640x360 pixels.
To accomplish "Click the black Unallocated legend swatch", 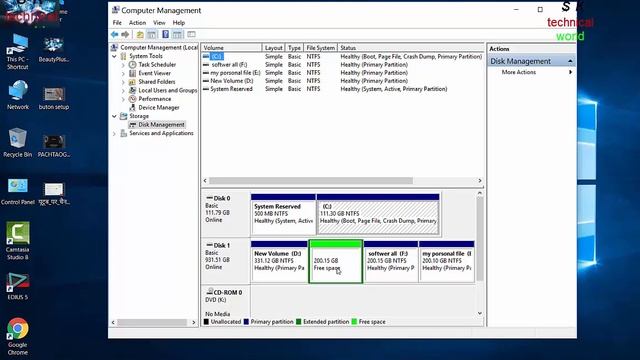I will click(x=206, y=322).
